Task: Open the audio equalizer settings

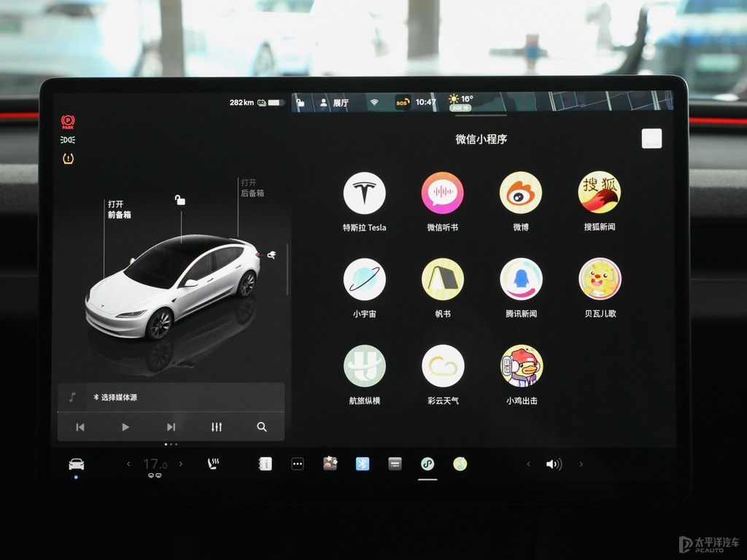Action: [216, 427]
